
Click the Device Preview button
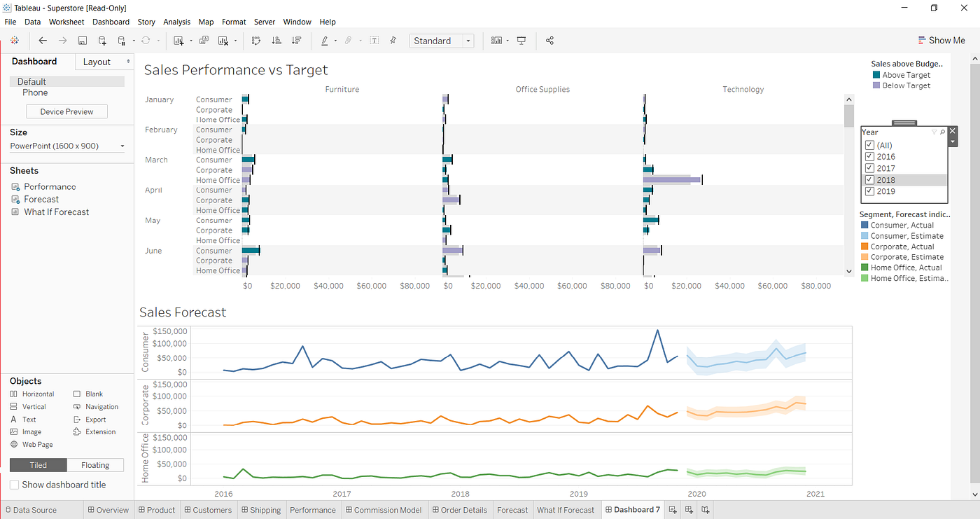pyautogui.click(x=67, y=111)
